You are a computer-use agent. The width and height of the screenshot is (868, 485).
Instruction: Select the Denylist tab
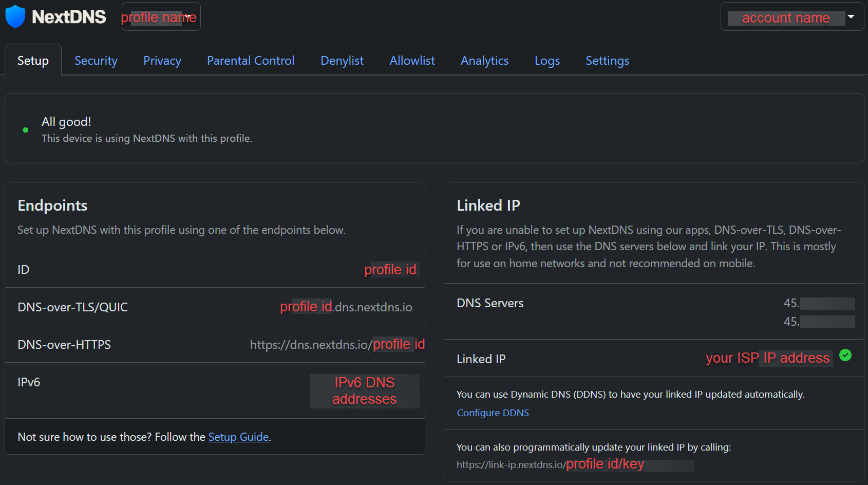342,61
